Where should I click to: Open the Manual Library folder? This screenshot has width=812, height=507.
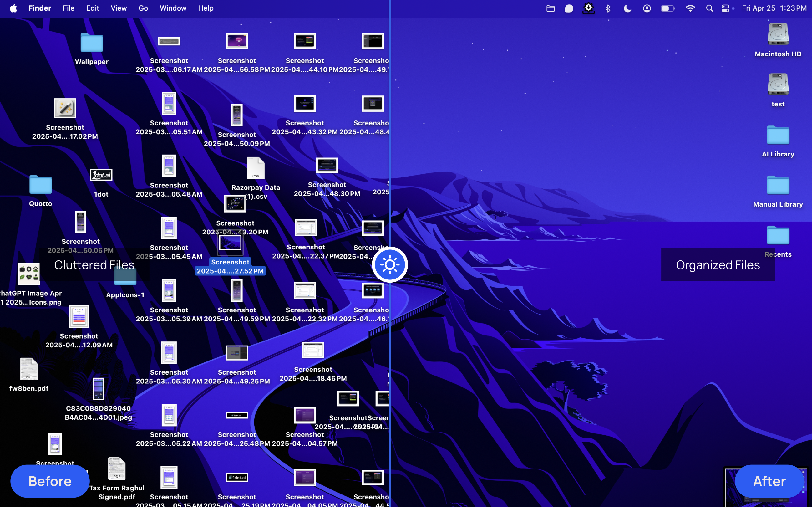click(x=778, y=185)
